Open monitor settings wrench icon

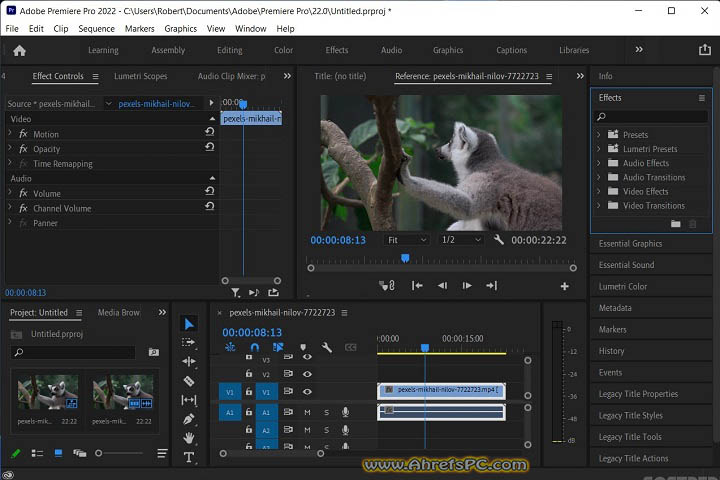[499, 239]
